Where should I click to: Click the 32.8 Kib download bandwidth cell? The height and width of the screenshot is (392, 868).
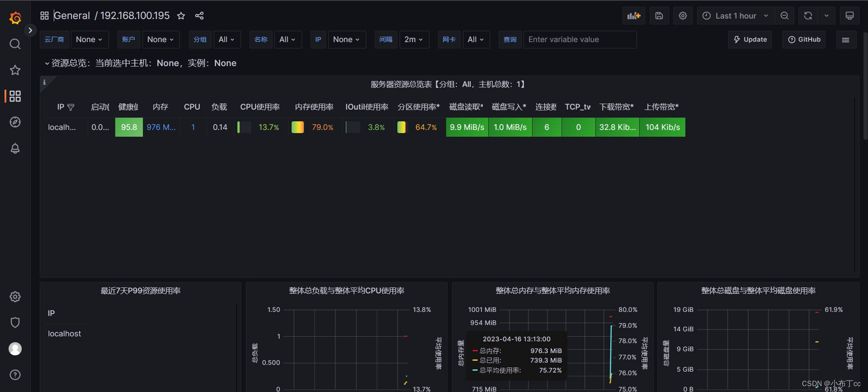[618, 127]
